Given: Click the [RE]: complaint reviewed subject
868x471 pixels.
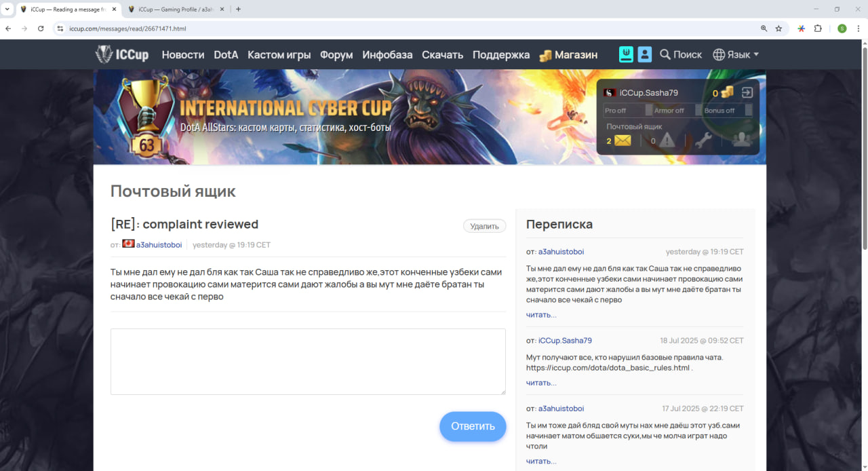Looking at the screenshot, I should tap(184, 224).
